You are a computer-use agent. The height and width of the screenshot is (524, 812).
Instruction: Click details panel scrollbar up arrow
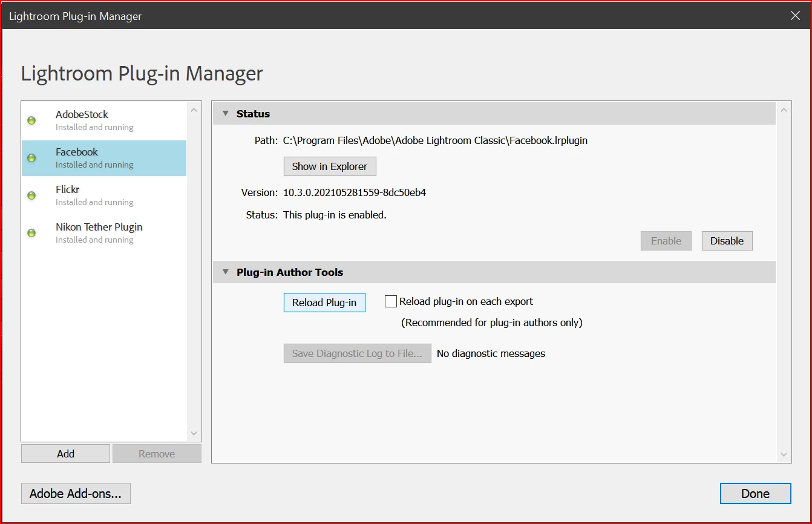(x=784, y=110)
